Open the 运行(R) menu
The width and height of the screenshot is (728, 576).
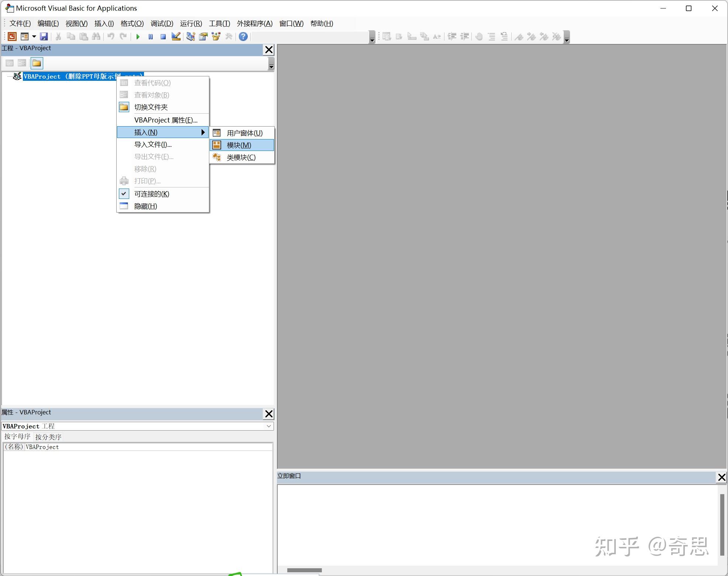tap(191, 23)
